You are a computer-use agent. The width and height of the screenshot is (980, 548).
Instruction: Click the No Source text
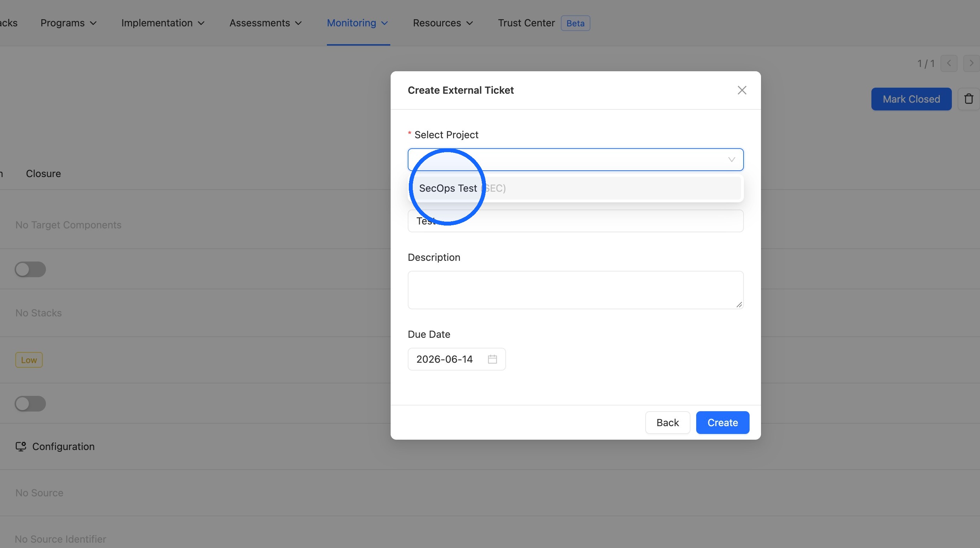tap(39, 493)
